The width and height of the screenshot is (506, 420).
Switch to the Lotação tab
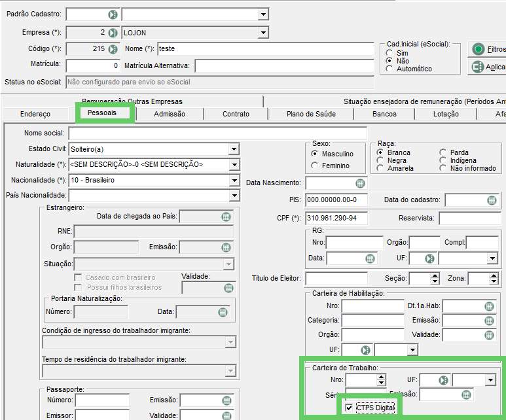(446, 114)
